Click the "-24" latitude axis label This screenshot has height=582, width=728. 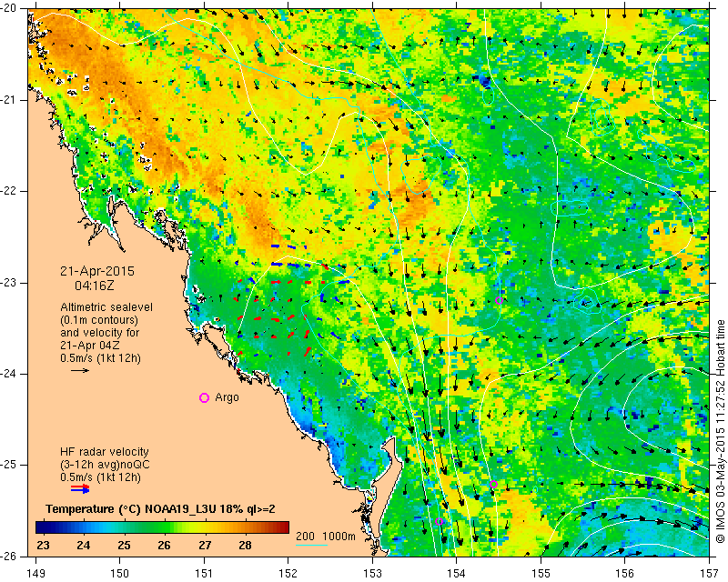pyautogui.click(x=9, y=374)
